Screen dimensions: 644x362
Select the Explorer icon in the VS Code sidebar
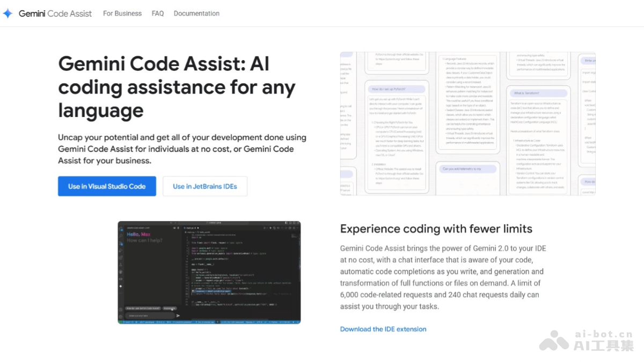pos(121,230)
